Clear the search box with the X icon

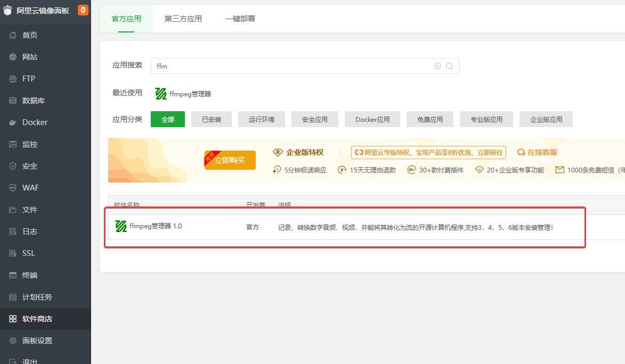(x=437, y=66)
